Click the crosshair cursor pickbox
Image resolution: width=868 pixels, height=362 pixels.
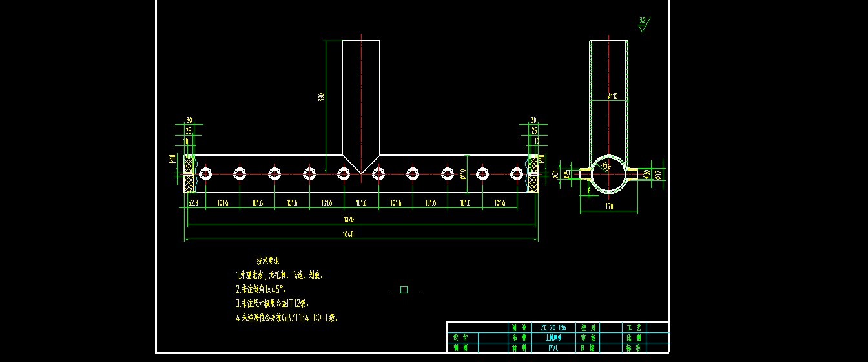[404, 290]
